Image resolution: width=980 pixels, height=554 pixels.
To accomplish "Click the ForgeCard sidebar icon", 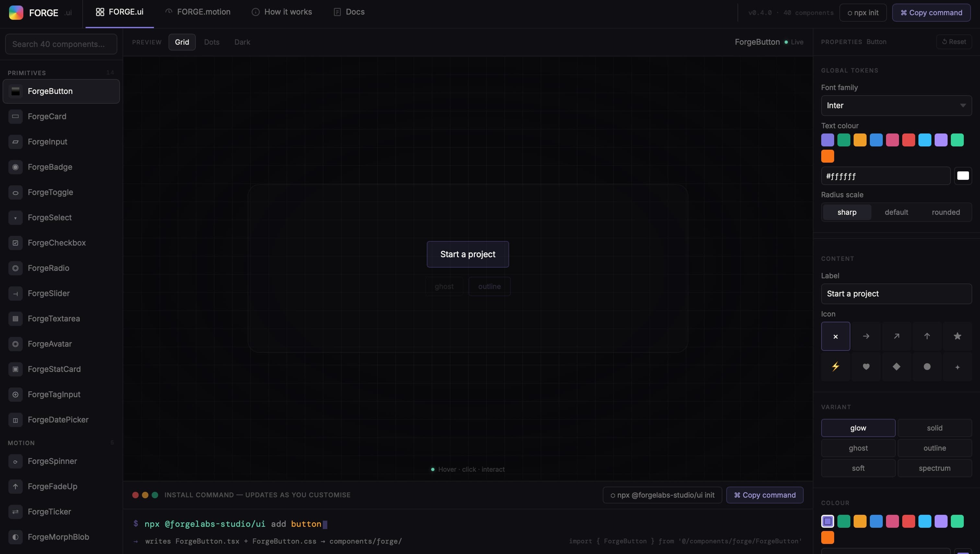I will pyautogui.click(x=15, y=116).
